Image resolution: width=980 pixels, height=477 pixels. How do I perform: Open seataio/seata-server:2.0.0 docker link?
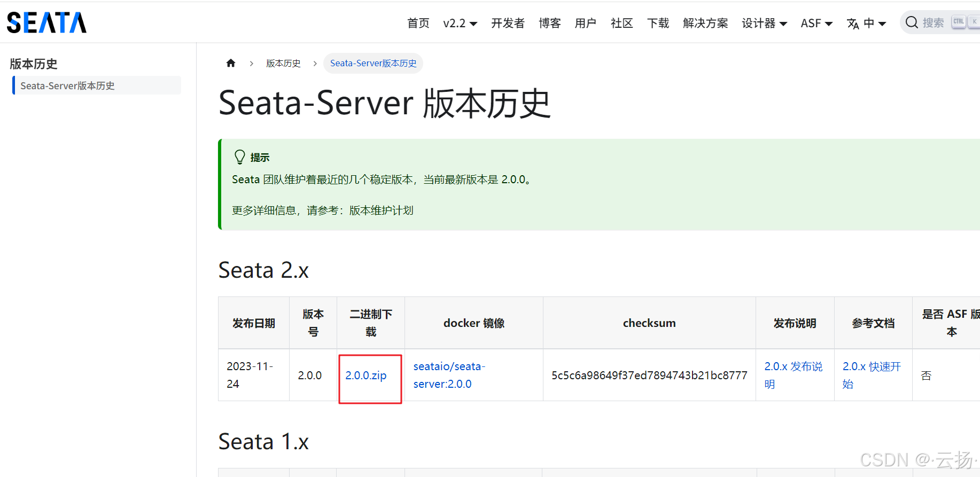[x=449, y=375]
